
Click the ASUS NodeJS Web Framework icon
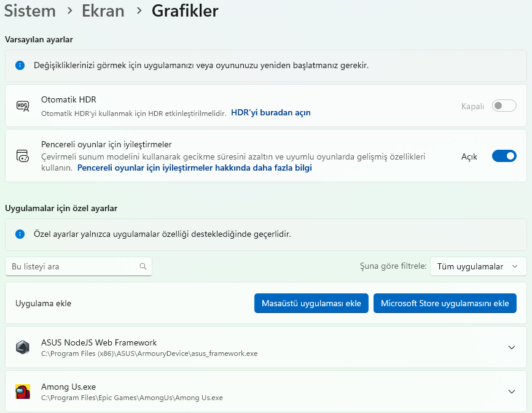(23, 347)
